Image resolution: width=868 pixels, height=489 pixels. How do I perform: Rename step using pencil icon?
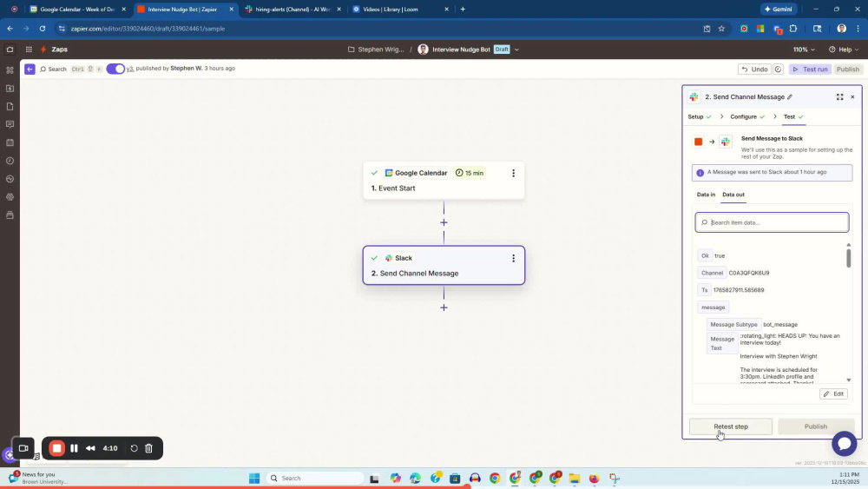point(790,97)
